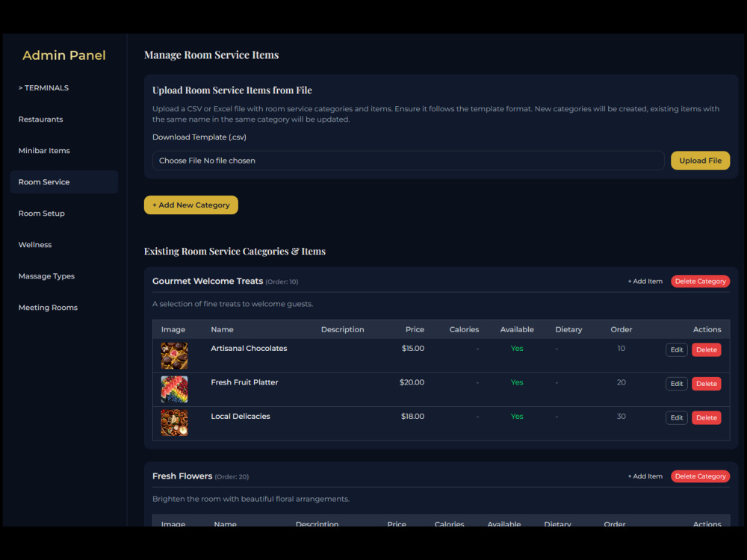Click Gourmet table Available column header
The image size is (747, 560).
517,329
